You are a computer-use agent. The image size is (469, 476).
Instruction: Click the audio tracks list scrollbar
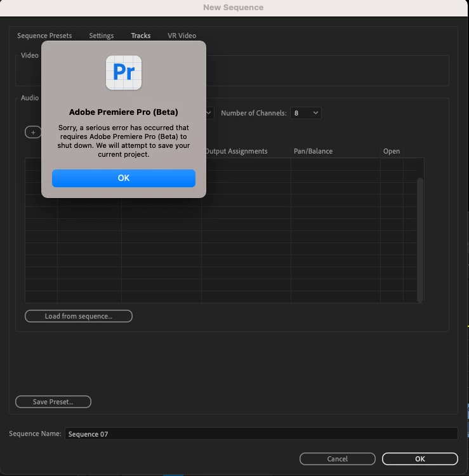pos(420,240)
